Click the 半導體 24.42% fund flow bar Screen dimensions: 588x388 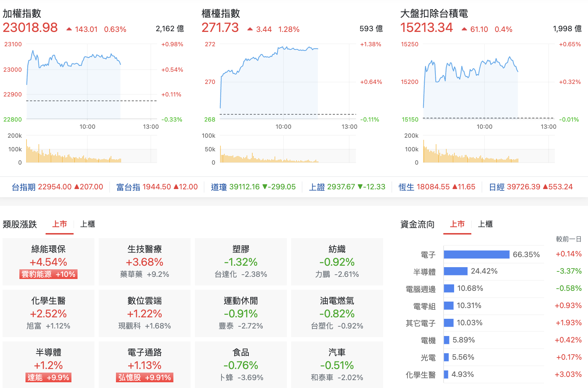(x=456, y=271)
